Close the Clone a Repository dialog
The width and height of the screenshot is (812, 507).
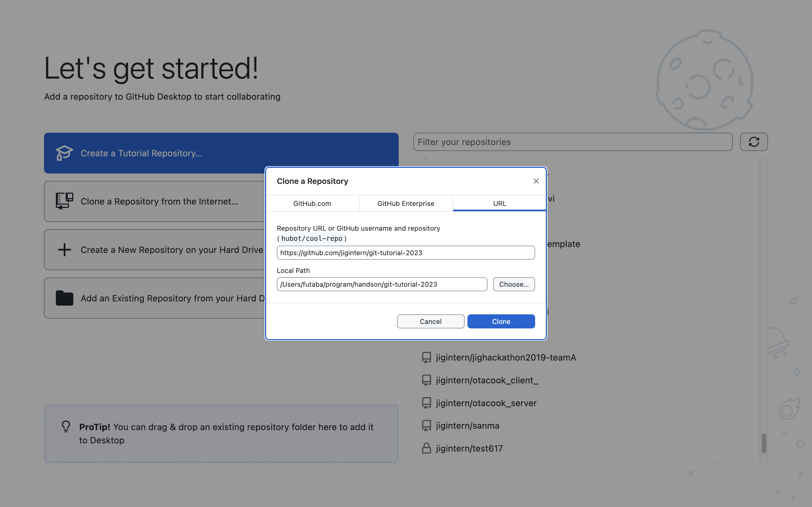point(536,181)
